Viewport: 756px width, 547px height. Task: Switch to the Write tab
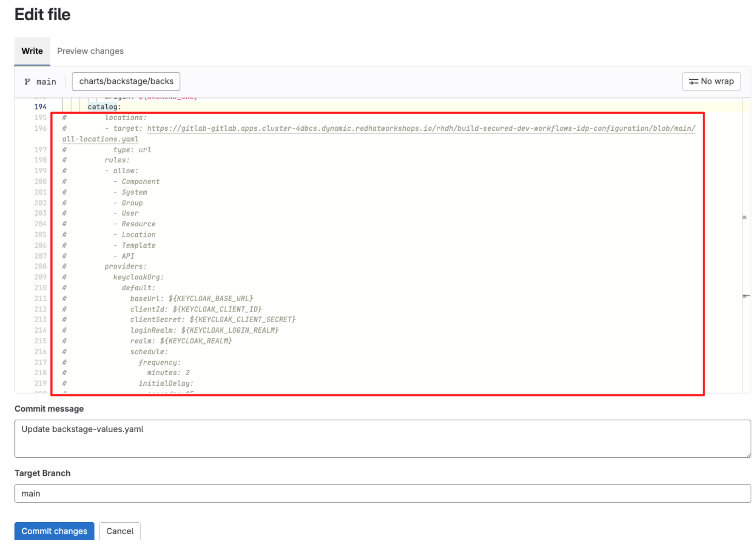[x=32, y=51]
